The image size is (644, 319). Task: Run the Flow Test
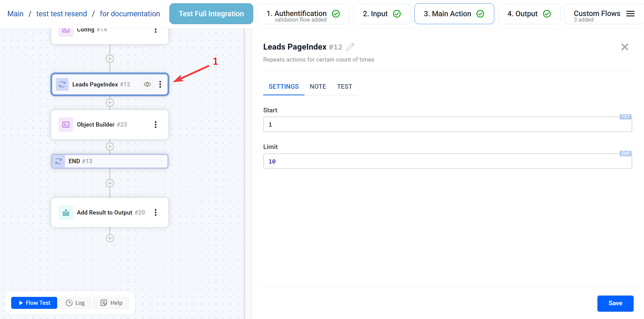pyautogui.click(x=34, y=303)
